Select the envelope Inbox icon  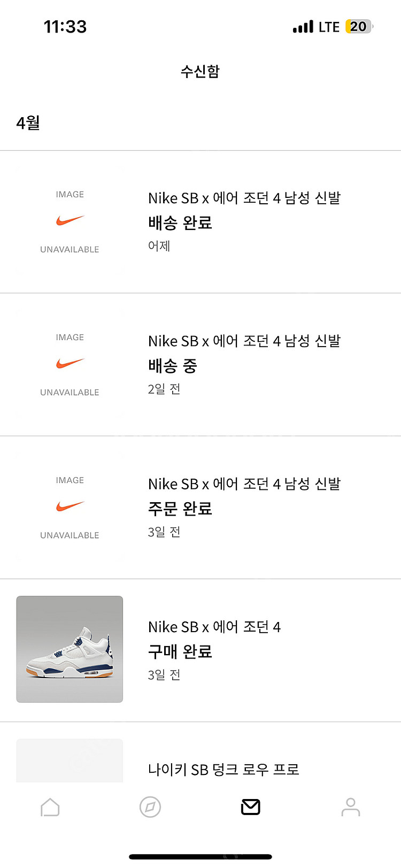[x=250, y=807]
